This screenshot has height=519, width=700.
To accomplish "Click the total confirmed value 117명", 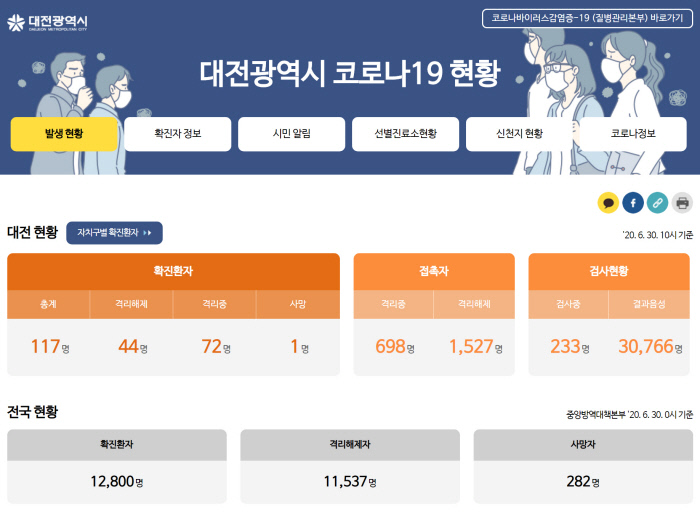I will point(50,347).
